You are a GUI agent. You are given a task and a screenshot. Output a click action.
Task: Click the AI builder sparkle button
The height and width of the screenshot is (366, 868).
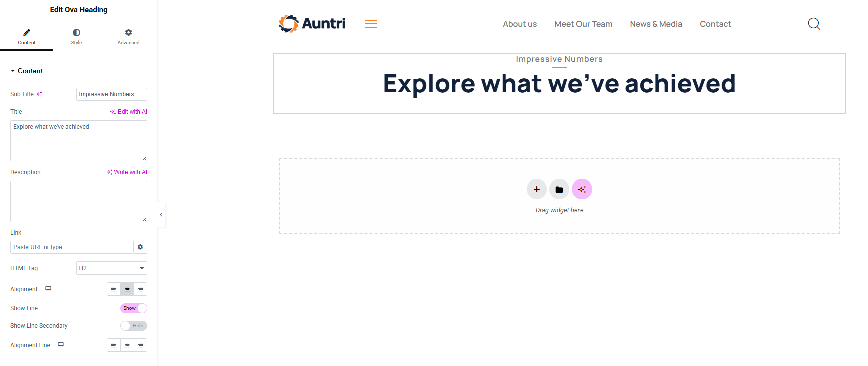click(x=582, y=189)
